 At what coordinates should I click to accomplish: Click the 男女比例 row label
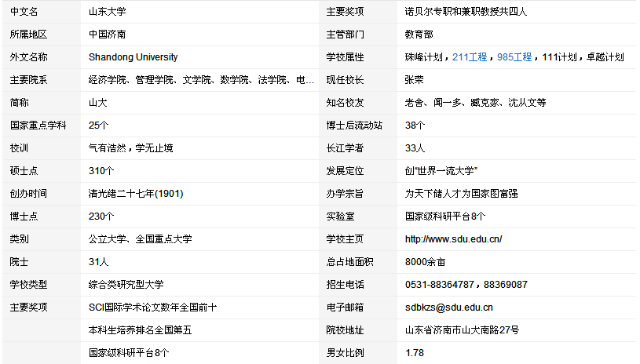[x=345, y=353]
